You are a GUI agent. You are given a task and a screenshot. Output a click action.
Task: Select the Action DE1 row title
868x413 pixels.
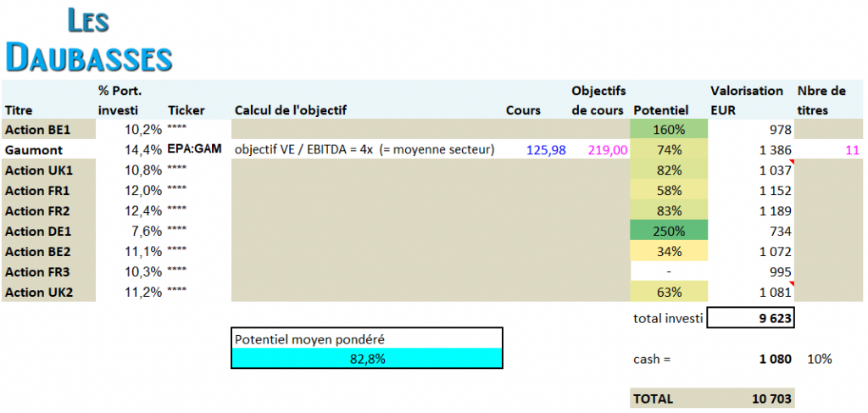(36, 232)
